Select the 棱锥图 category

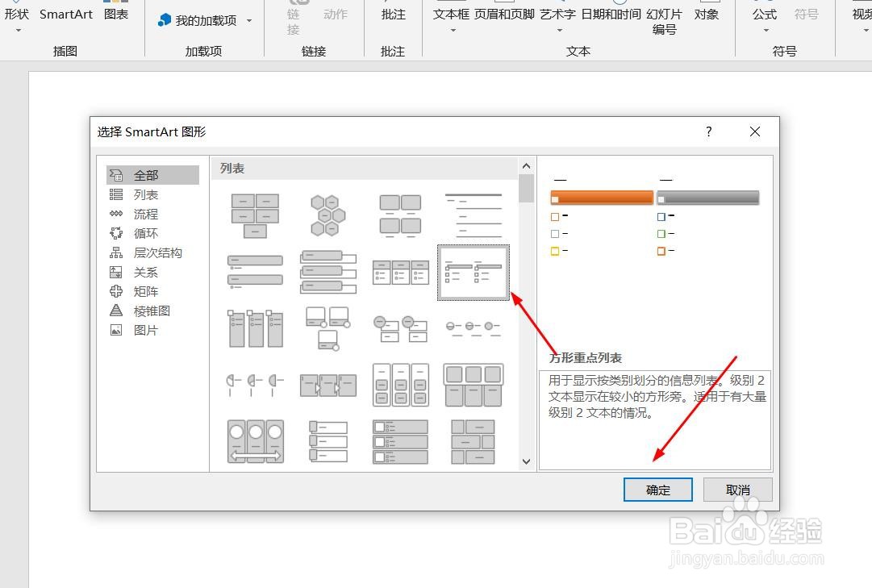(x=152, y=311)
